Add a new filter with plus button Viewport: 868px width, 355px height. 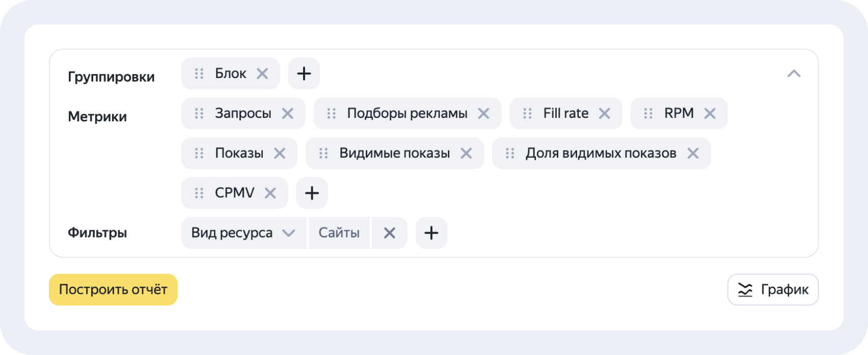tap(431, 233)
